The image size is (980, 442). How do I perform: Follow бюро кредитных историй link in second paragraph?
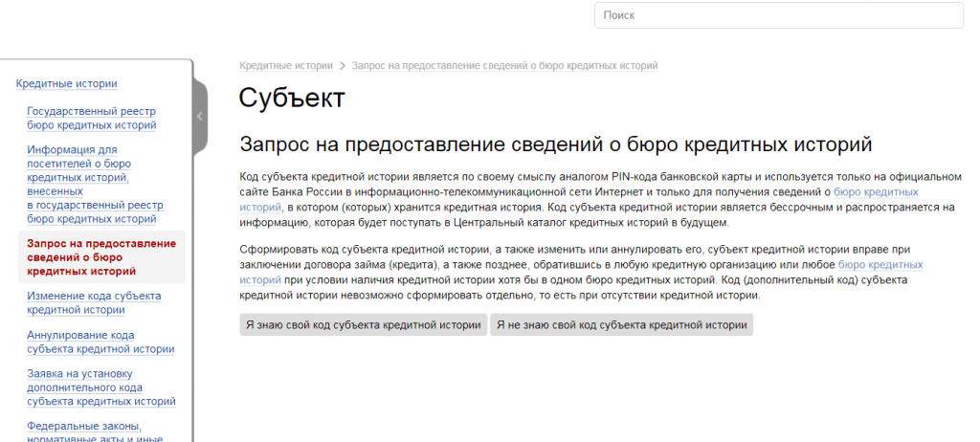880,265
